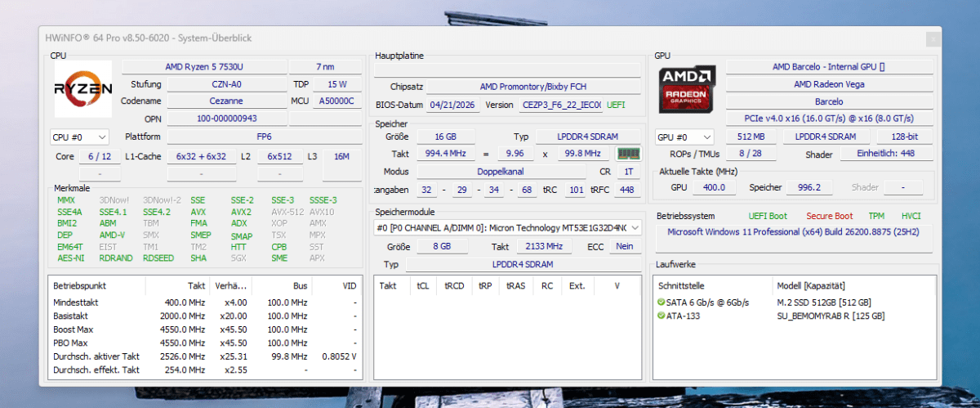Click the AMD Radeon Vega GPU name
This screenshot has width=980, height=408.
[829, 84]
